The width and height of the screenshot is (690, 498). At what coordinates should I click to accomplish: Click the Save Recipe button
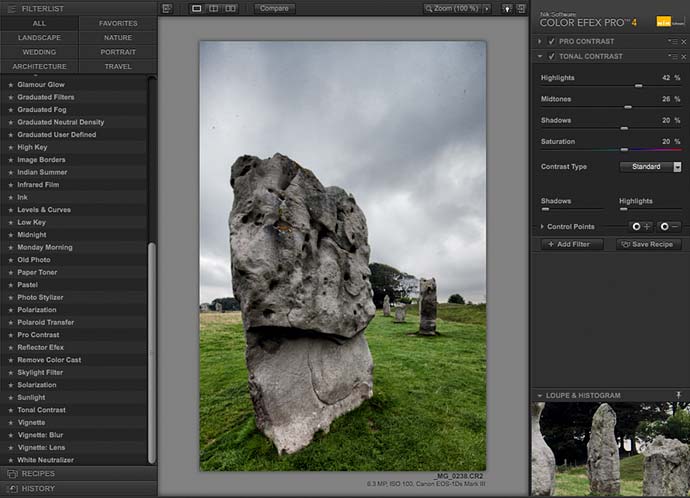tap(649, 244)
